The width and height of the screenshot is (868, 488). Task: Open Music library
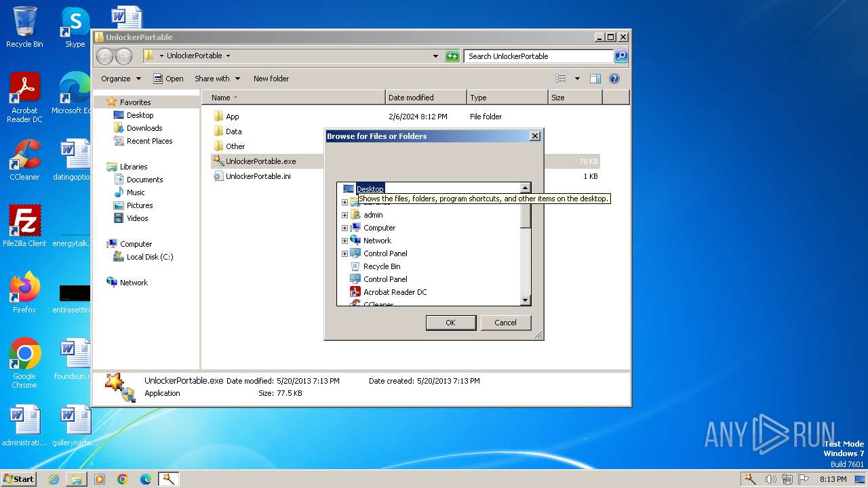(x=136, y=192)
